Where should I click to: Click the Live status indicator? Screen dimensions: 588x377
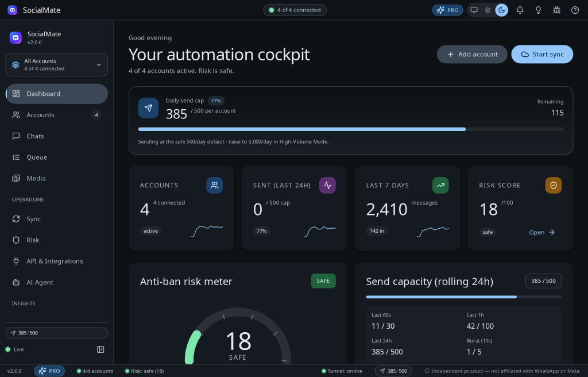(x=14, y=349)
